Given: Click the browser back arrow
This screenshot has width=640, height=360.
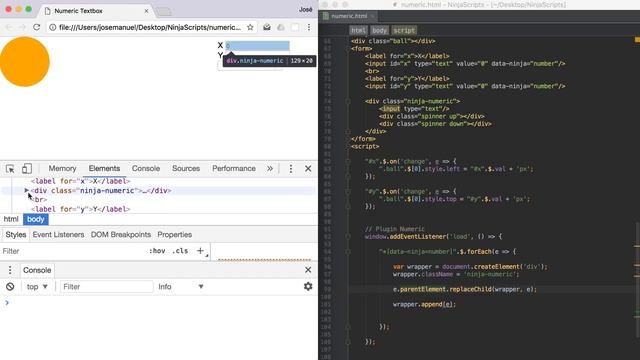Looking at the screenshot, I should (9, 27).
